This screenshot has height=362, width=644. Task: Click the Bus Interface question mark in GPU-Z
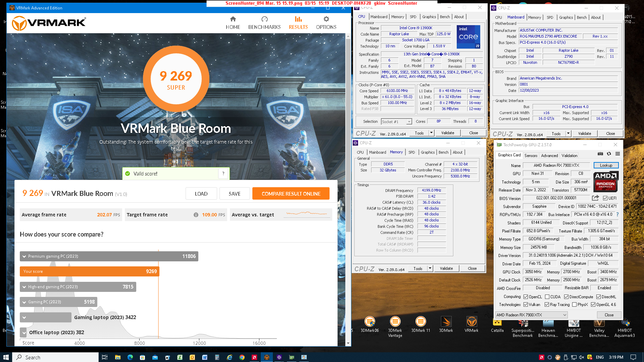click(x=617, y=214)
